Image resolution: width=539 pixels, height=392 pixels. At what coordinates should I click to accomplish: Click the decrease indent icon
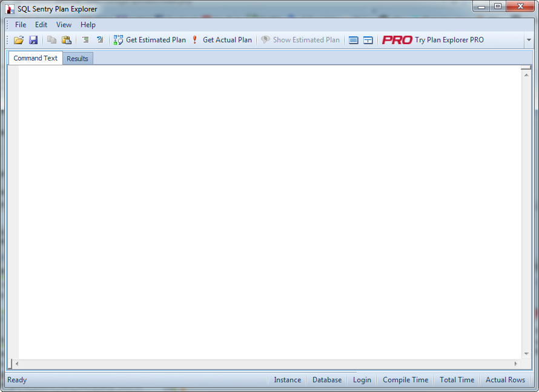coord(100,40)
